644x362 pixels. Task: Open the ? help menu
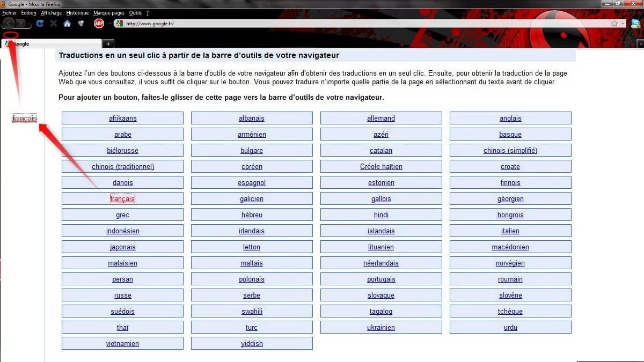(x=148, y=12)
